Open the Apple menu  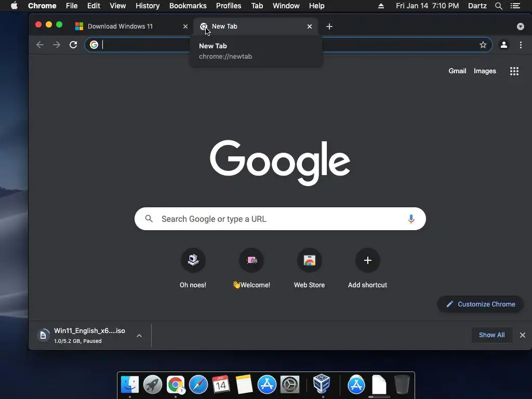coord(14,6)
